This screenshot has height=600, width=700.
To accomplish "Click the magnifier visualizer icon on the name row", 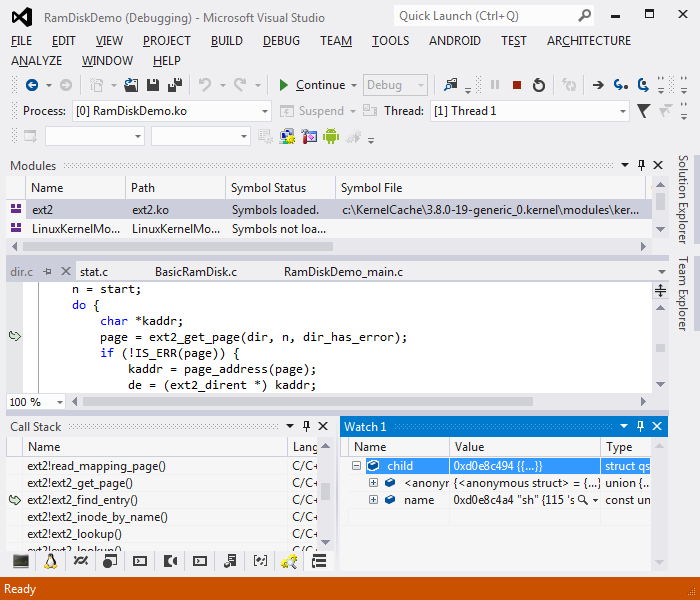I will [x=583, y=500].
